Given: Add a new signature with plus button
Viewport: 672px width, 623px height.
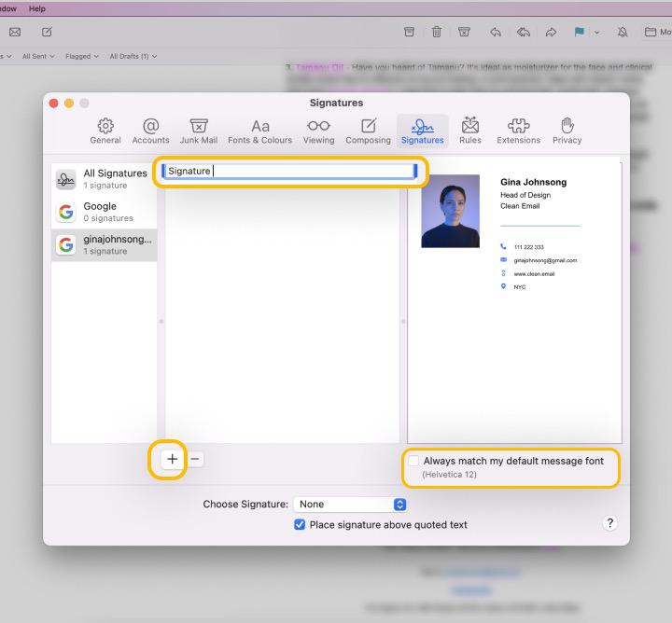Looking at the screenshot, I should point(172,459).
